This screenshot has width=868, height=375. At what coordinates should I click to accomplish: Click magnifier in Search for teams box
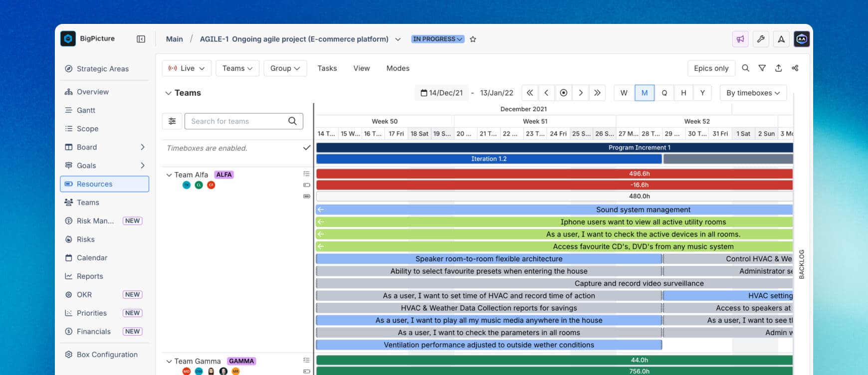pos(292,121)
